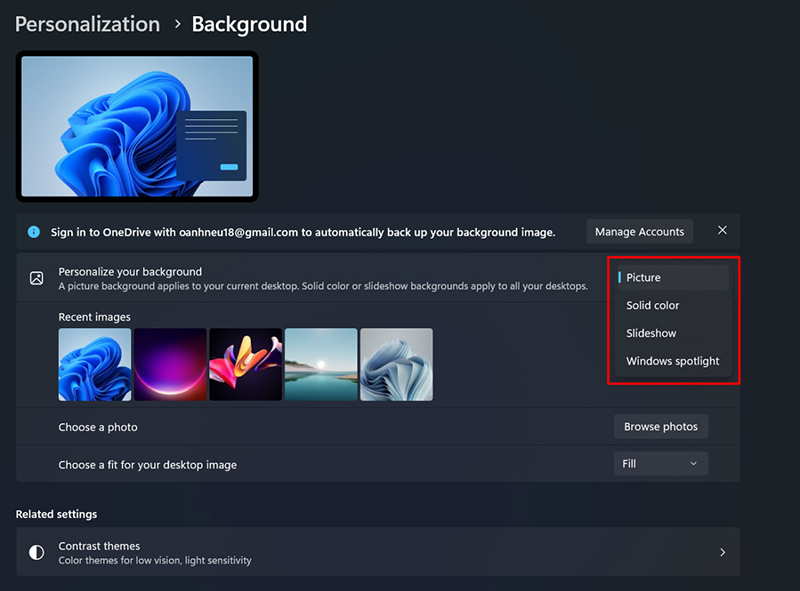800x591 pixels.
Task: Click the picture icon beside Personalize your background
Action: tap(36, 278)
